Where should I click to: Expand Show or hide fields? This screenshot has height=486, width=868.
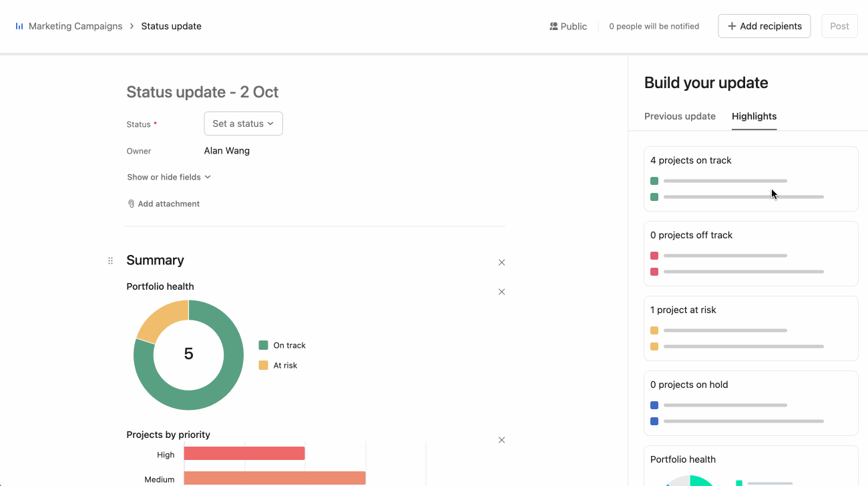(169, 177)
